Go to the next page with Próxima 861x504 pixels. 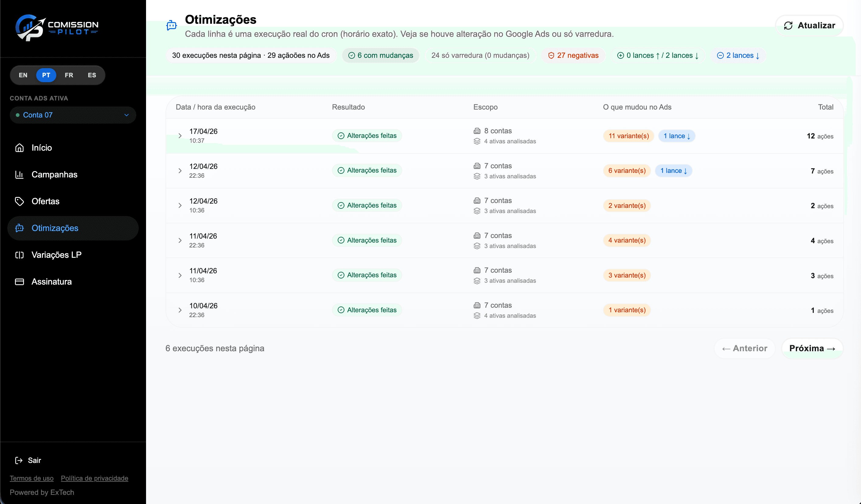pos(812,348)
